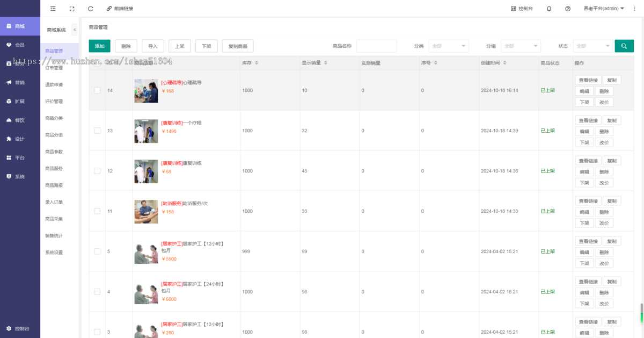Refresh the page with the reload icon
This screenshot has width=644, height=338.
pos(91,9)
